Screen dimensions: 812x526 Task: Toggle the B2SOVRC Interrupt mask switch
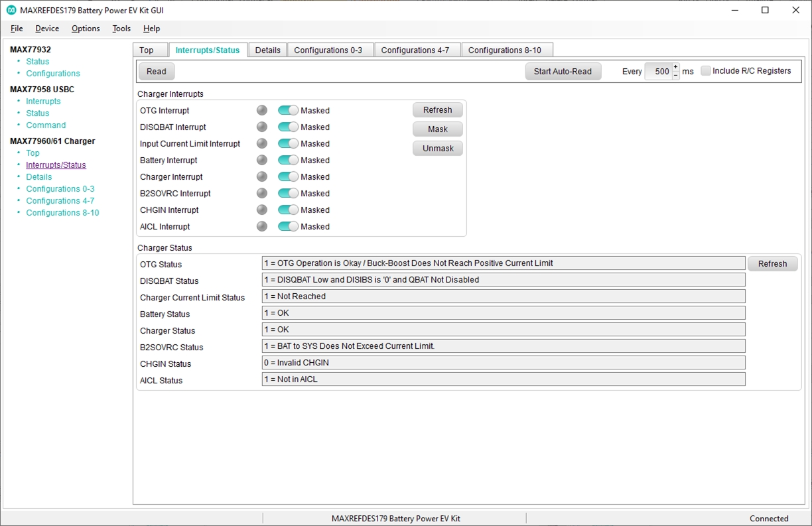click(x=288, y=193)
